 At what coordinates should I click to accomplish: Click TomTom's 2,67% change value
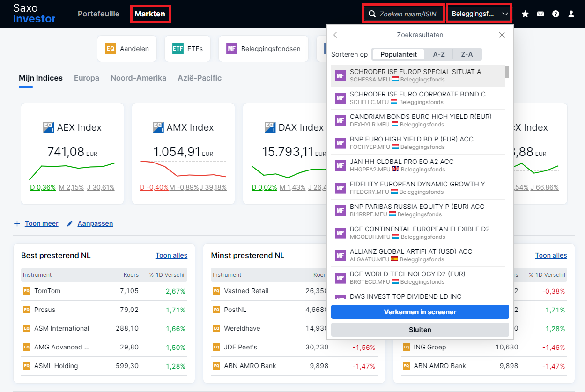[175, 291]
